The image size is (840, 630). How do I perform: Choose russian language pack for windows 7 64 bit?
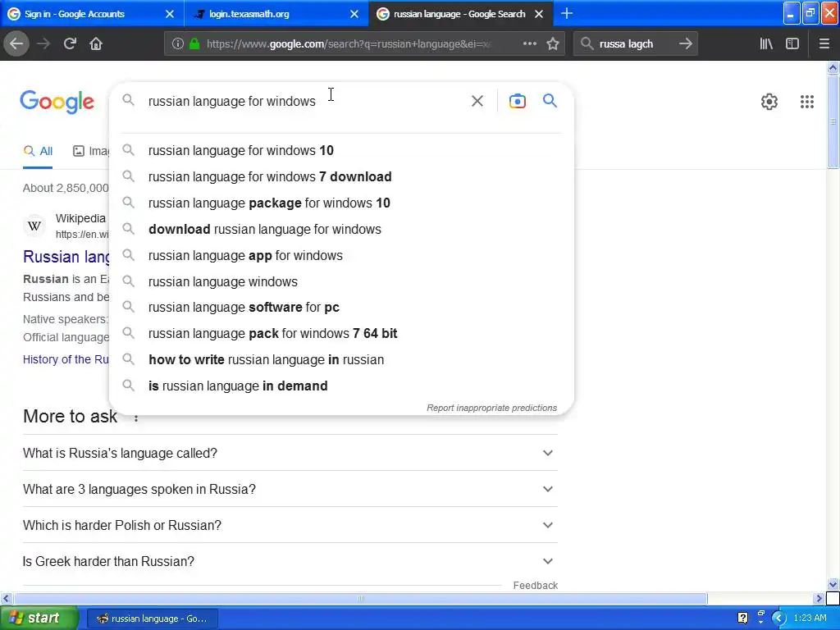(341, 334)
